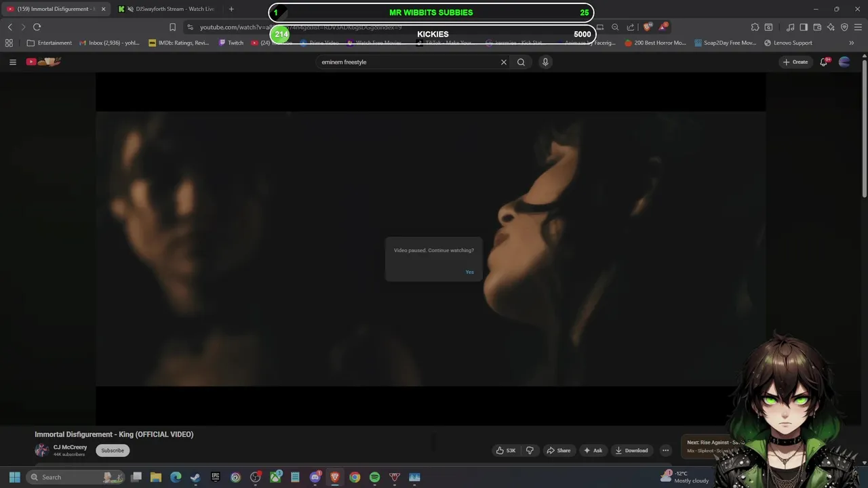The height and width of the screenshot is (488, 868).
Task: Open the Create button menu
Action: [795, 62]
